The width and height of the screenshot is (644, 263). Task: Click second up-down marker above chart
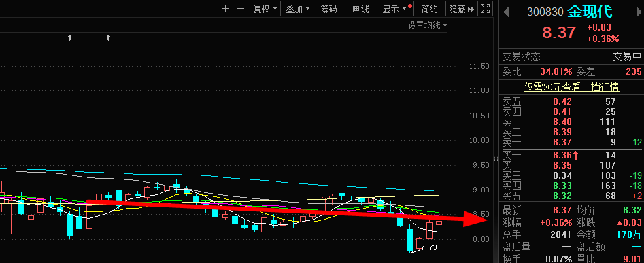(108, 38)
